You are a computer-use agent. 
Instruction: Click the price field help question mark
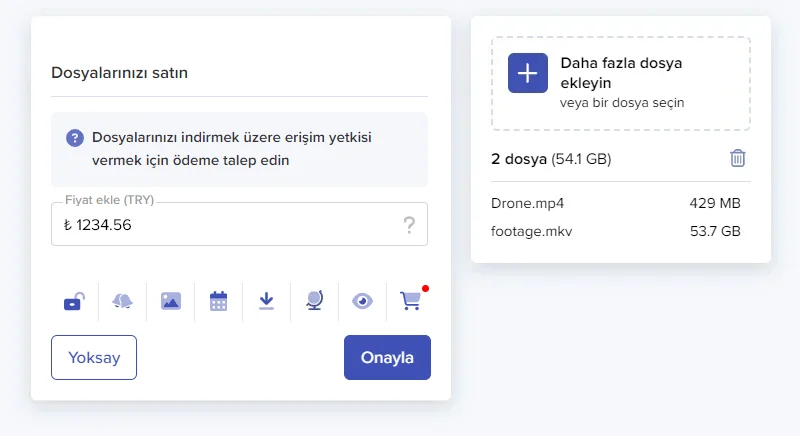pyautogui.click(x=409, y=225)
